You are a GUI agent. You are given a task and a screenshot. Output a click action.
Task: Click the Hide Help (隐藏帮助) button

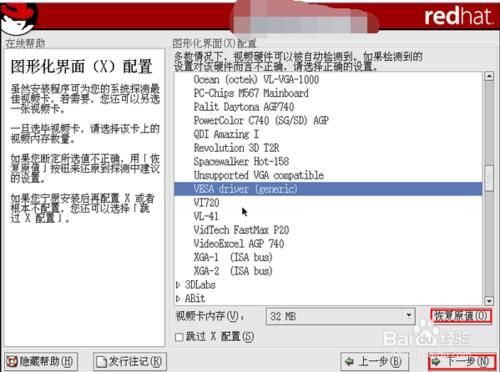click(41, 362)
